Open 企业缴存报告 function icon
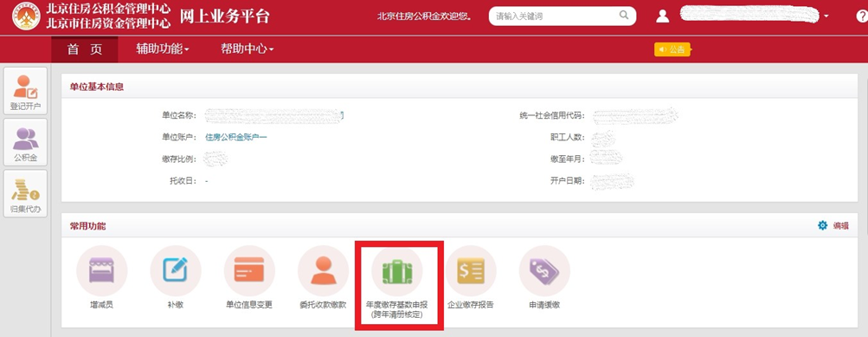 471,271
